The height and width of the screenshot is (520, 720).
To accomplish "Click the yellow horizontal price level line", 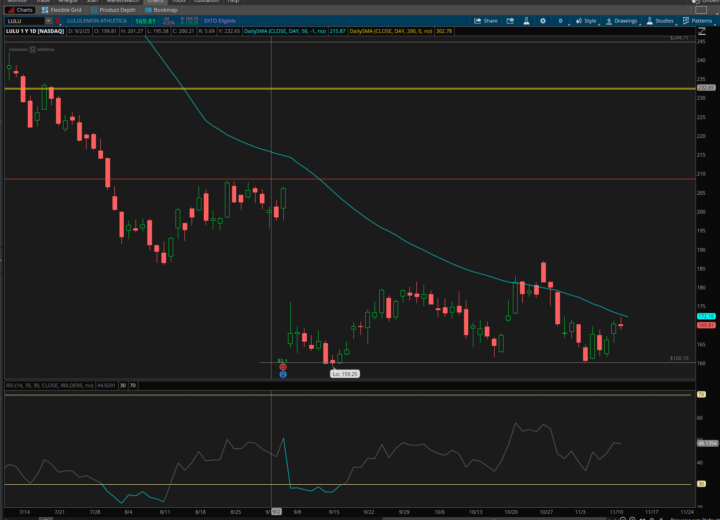I will 350,88.
